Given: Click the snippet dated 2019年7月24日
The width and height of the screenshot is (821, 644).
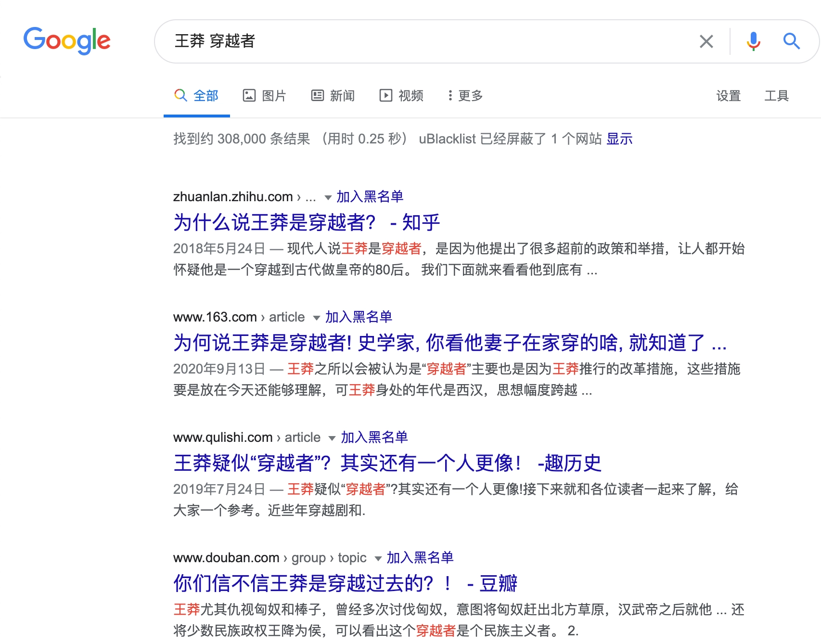Looking at the screenshot, I should 456,500.
